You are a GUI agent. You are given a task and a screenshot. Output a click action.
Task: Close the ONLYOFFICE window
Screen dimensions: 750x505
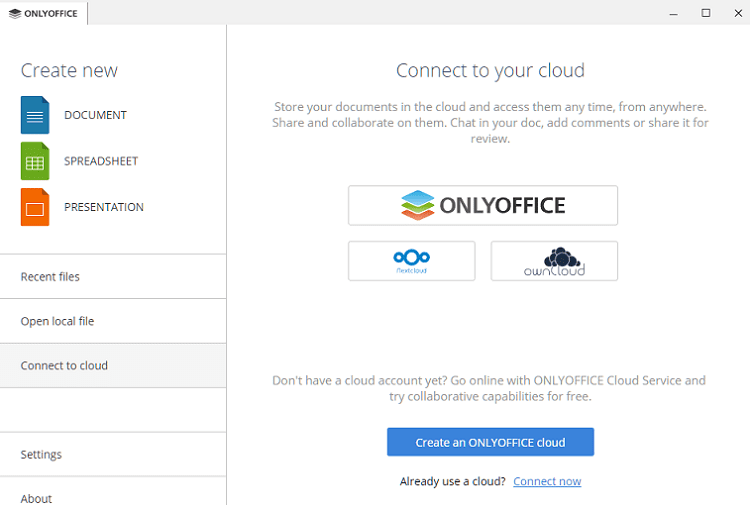coord(738,13)
